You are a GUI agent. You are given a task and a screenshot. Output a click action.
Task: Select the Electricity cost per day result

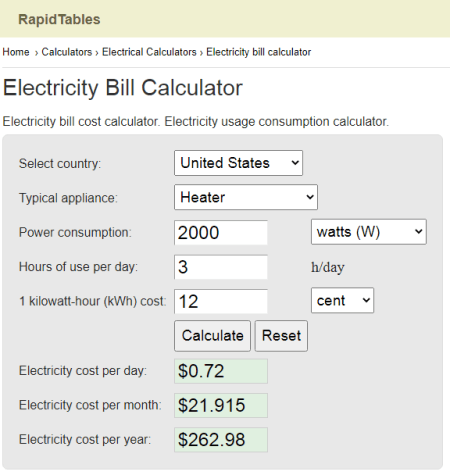click(221, 371)
